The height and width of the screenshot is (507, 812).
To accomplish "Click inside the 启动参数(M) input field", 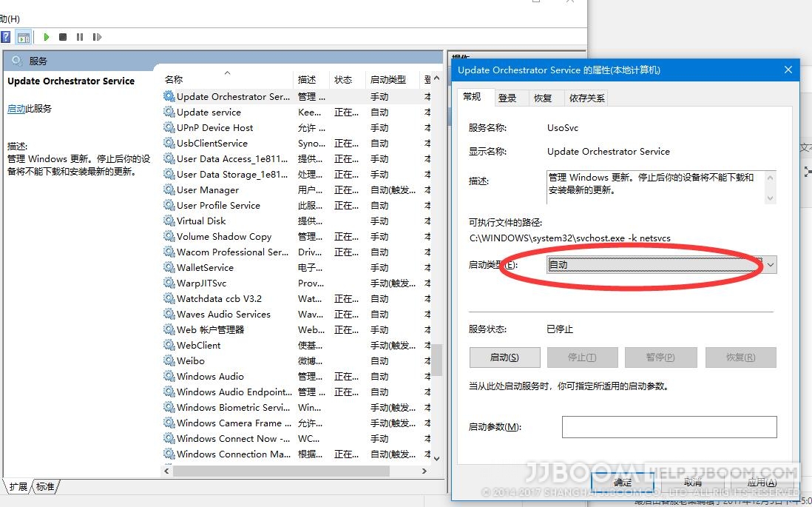I will pyautogui.click(x=669, y=426).
